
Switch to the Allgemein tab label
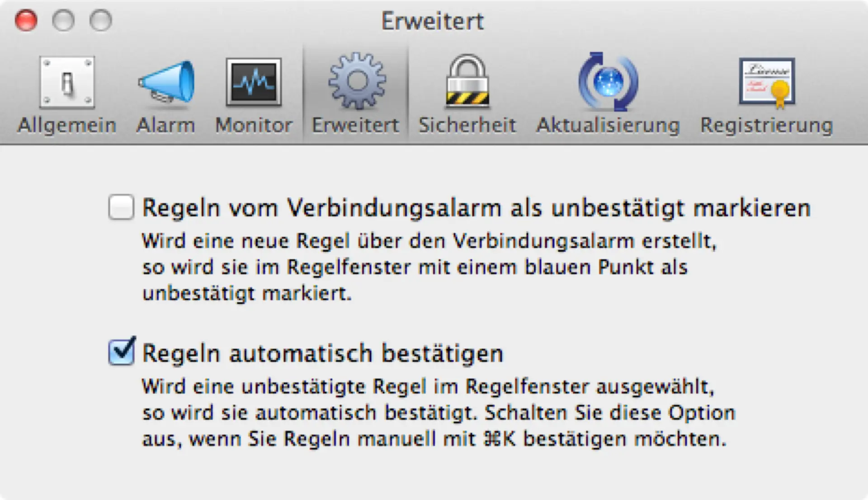coord(67,125)
